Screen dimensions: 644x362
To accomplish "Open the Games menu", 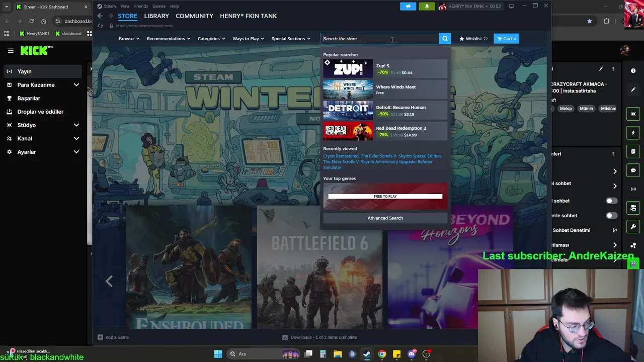I will [159, 6].
